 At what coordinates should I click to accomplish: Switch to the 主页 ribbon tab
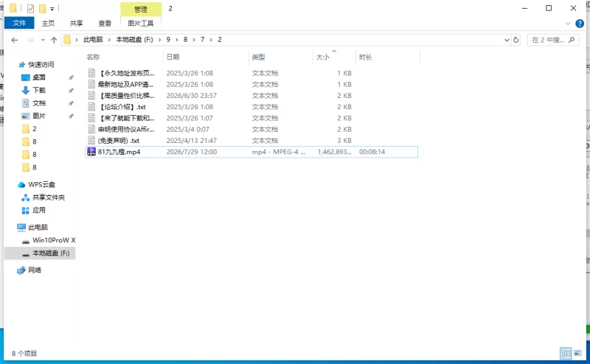pos(48,24)
